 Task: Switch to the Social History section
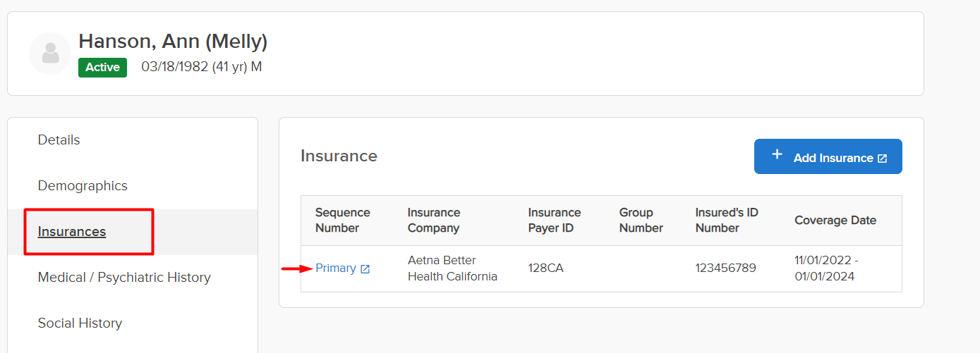[80, 323]
